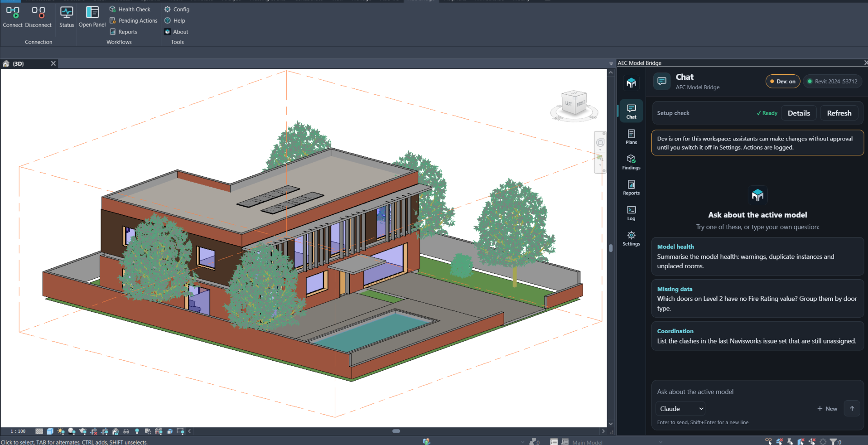Toggle Shadows in the view control bar
The height and width of the screenshot is (445, 868).
tap(72, 431)
